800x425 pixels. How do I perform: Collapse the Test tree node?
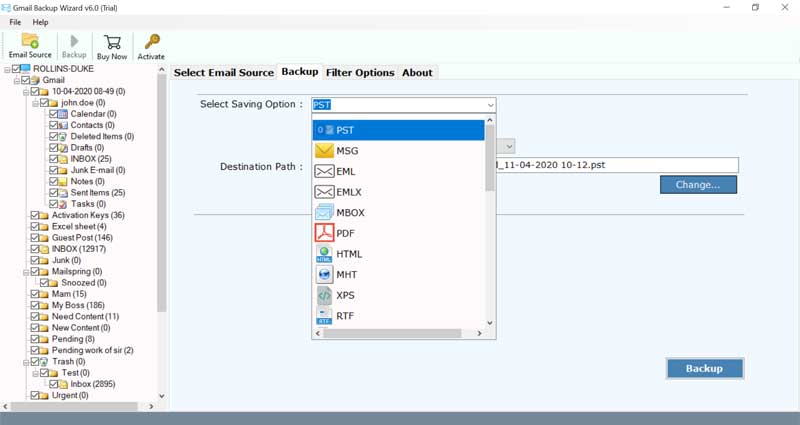[x=36, y=373]
